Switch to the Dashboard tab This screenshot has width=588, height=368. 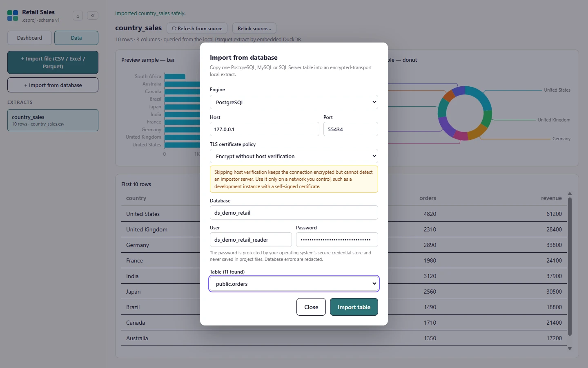[29, 38]
